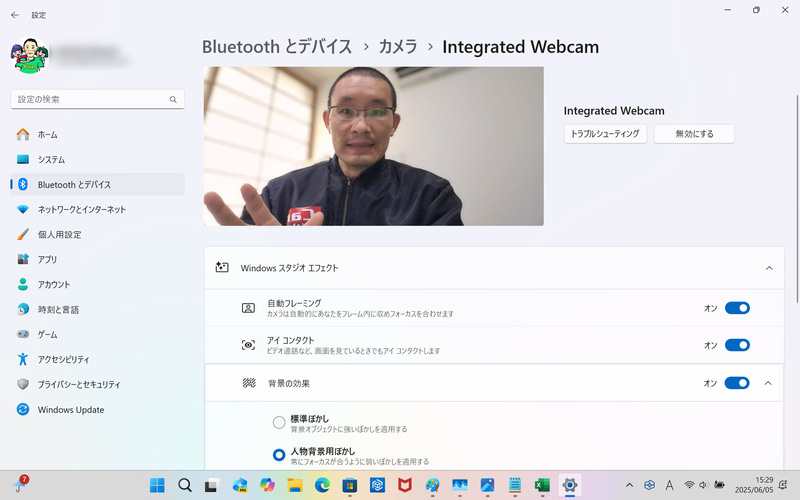Click カメラ breadcrumb link
The width and height of the screenshot is (800, 500).
point(397,47)
